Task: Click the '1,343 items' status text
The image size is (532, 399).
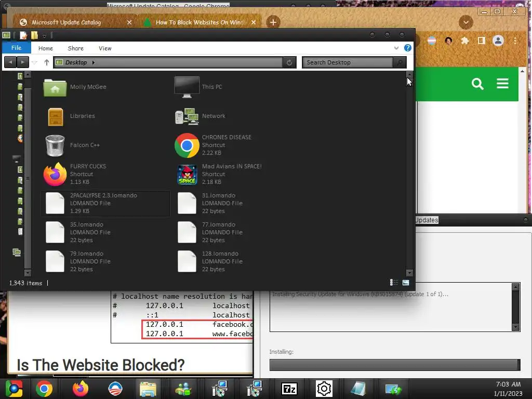Action: coord(26,283)
